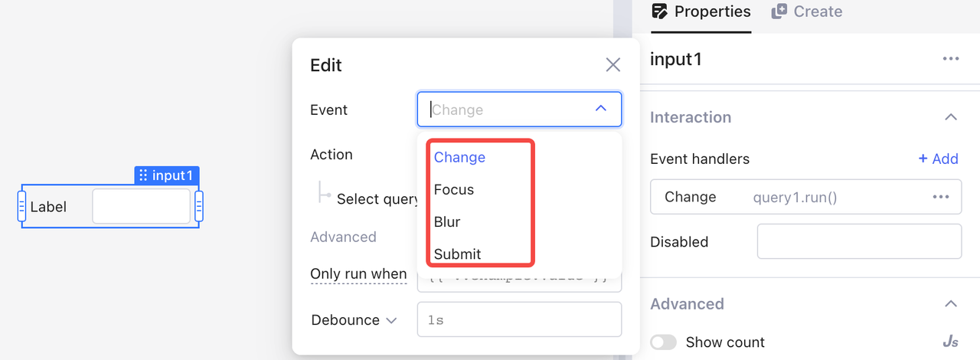Image resolution: width=980 pixels, height=360 pixels.
Task: Click the input1 drag handle dots icon
Action: pyautogui.click(x=143, y=175)
